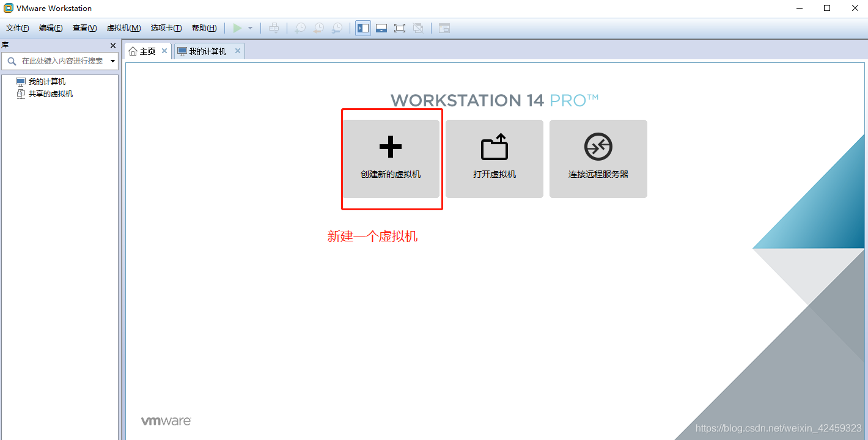Image resolution: width=868 pixels, height=440 pixels.
Task: Click the full screen mode icon
Action: click(400, 28)
